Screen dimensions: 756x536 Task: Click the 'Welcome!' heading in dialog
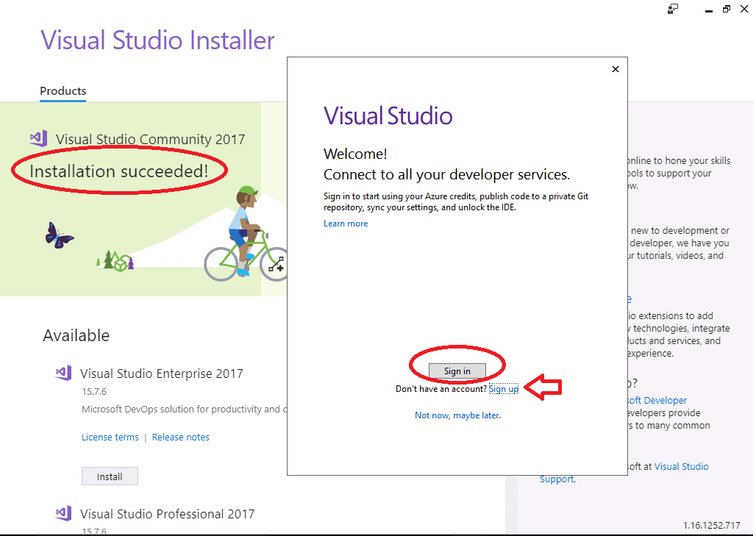[x=355, y=154]
